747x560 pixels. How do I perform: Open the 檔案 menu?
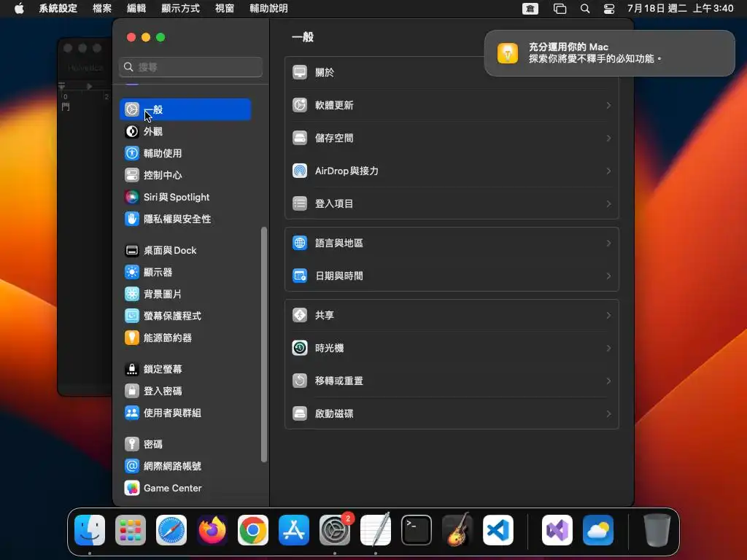(x=102, y=8)
